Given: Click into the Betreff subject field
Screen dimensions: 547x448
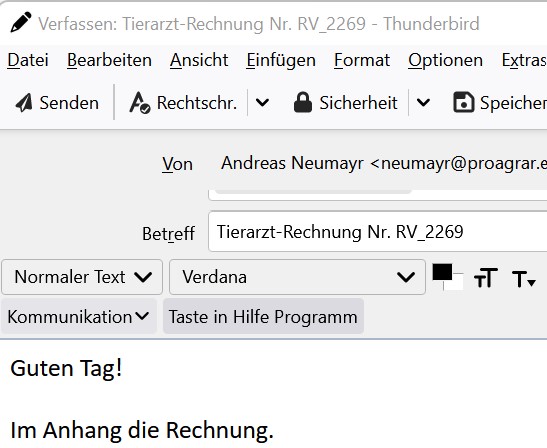Looking at the screenshot, I should [x=378, y=231].
